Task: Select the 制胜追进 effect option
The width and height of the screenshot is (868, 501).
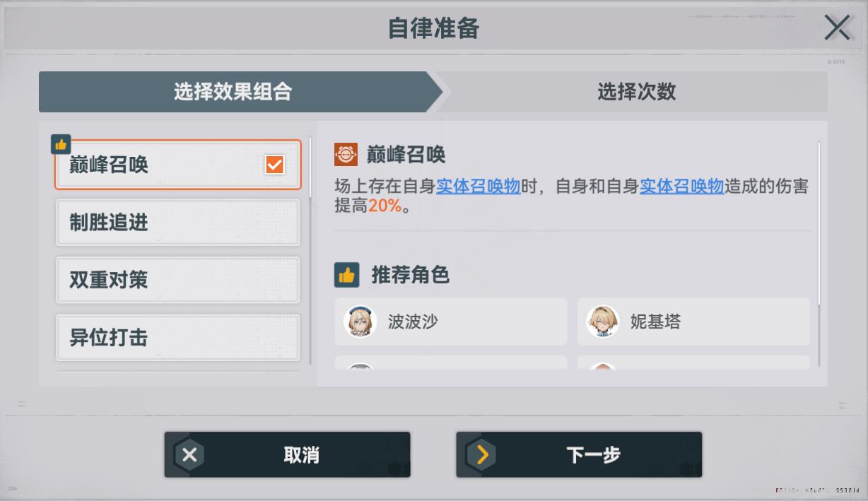Action: click(x=177, y=223)
